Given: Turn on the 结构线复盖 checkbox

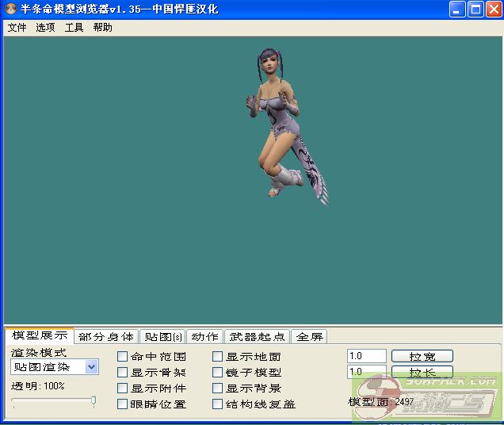Looking at the screenshot, I should (218, 404).
